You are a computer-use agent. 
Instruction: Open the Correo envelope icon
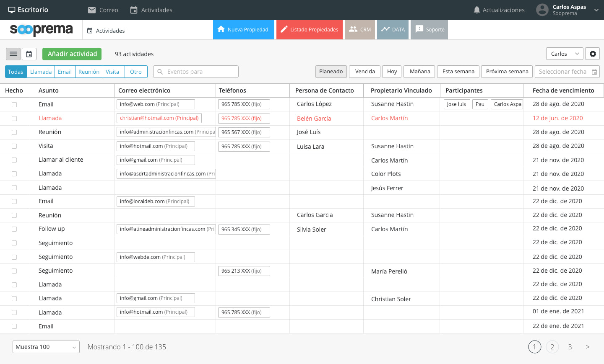[x=92, y=10]
